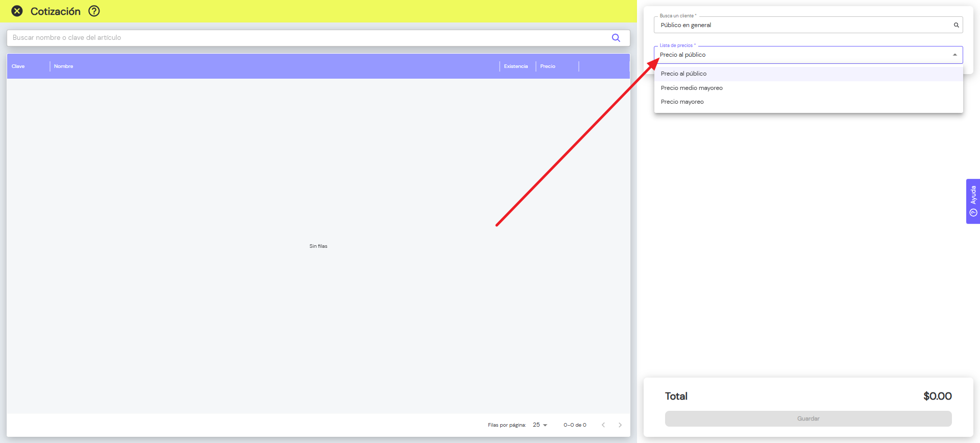The height and width of the screenshot is (443, 980).
Task: Open rows per page dropdown showing 25
Action: (540, 425)
